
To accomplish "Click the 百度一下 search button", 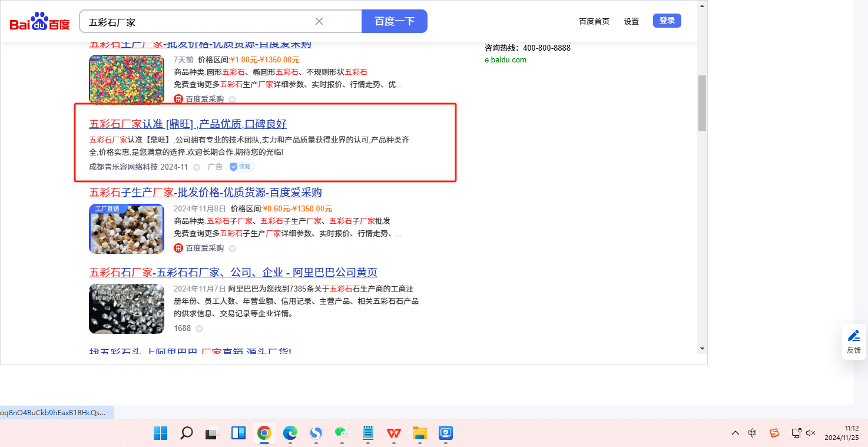I will [x=395, y=21].
